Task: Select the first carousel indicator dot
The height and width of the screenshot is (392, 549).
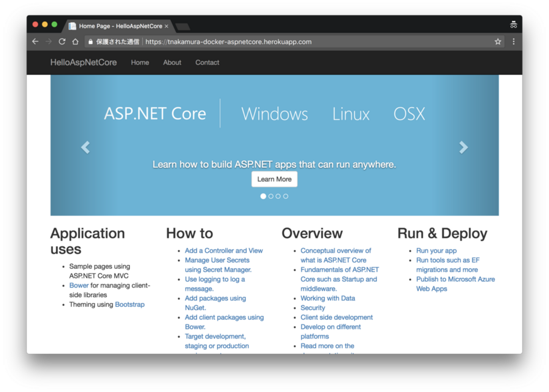Action: [x=263, y=196]
